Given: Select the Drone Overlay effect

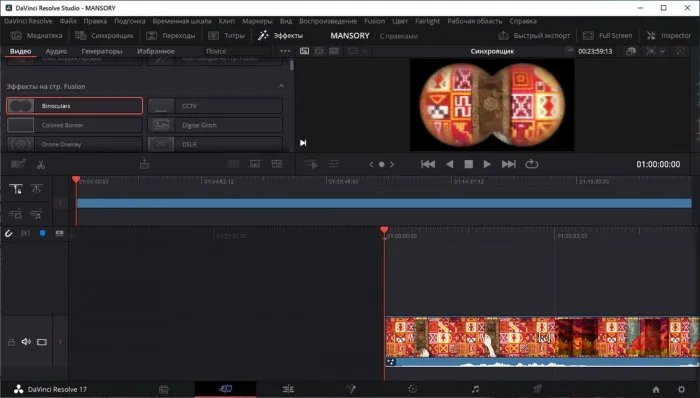Looking at the screenshot, I should tap(75, 144).
